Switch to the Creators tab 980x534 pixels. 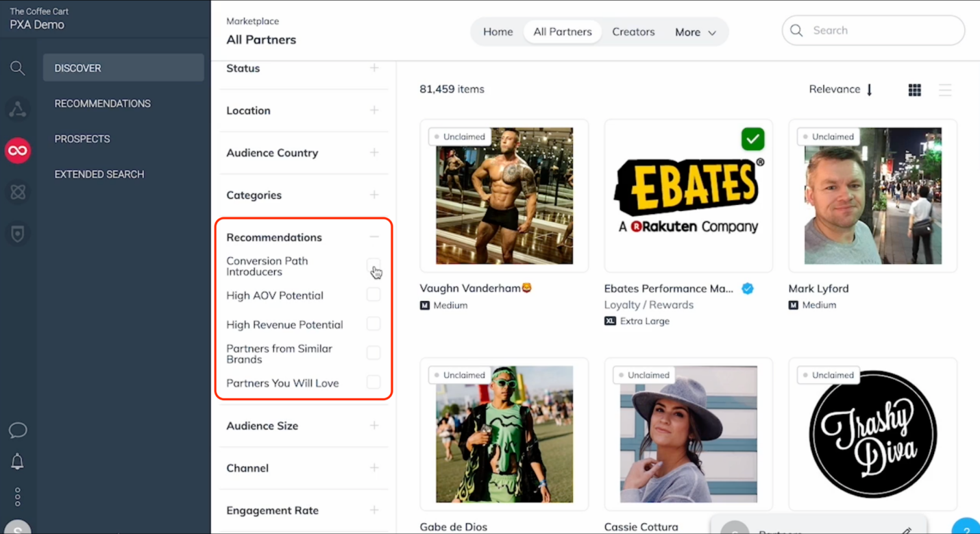[633, 32]
